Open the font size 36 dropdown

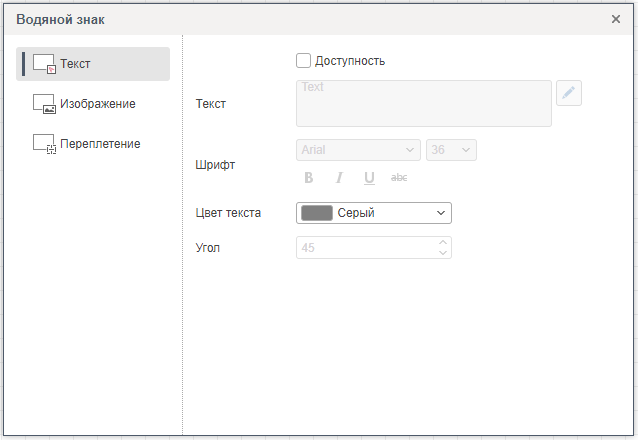[x=451, y=150]
